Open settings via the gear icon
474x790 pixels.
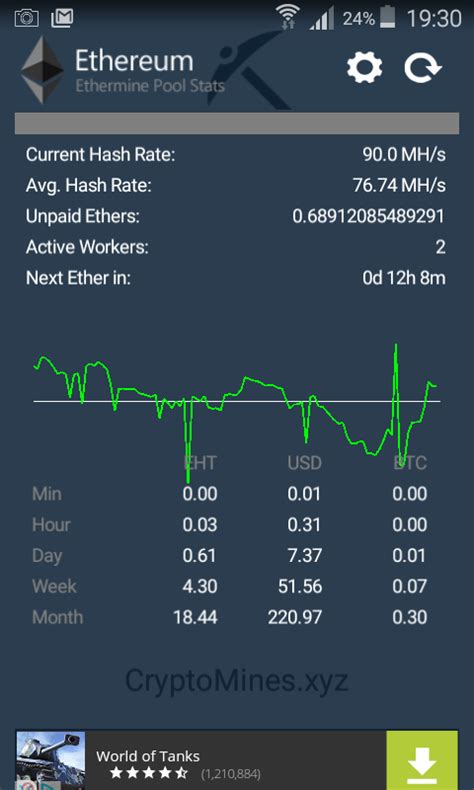364,68
